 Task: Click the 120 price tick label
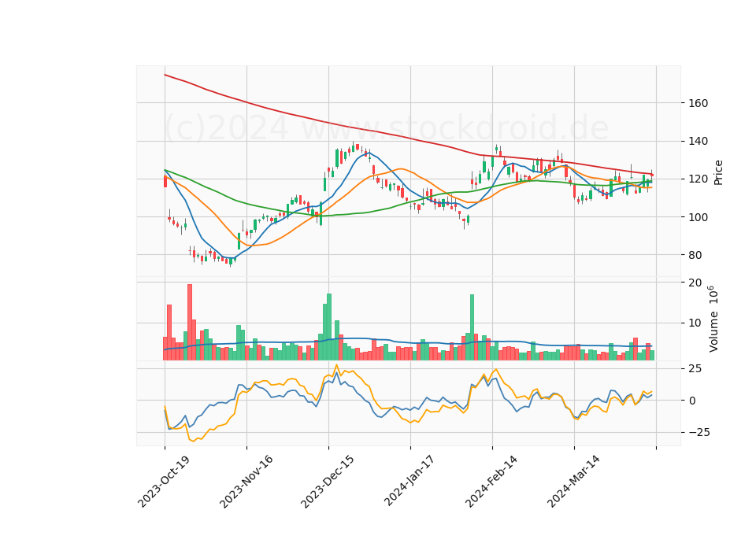[699, 179]
